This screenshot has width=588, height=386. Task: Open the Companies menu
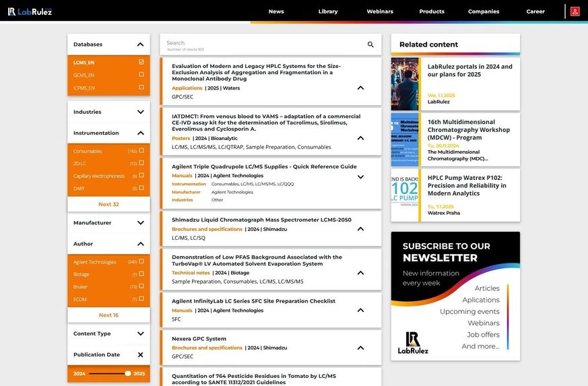pyautogui.click(x=484, y=11)
